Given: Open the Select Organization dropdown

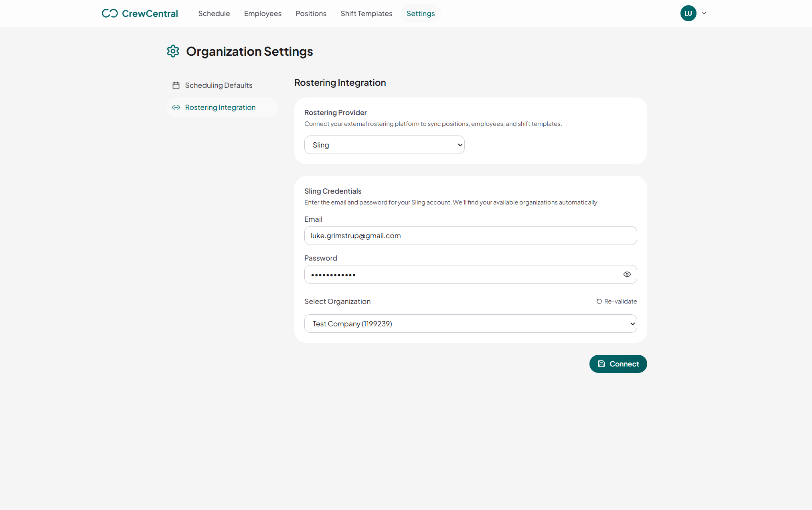Looking at the screenshot, I should [x=470, y=324].
